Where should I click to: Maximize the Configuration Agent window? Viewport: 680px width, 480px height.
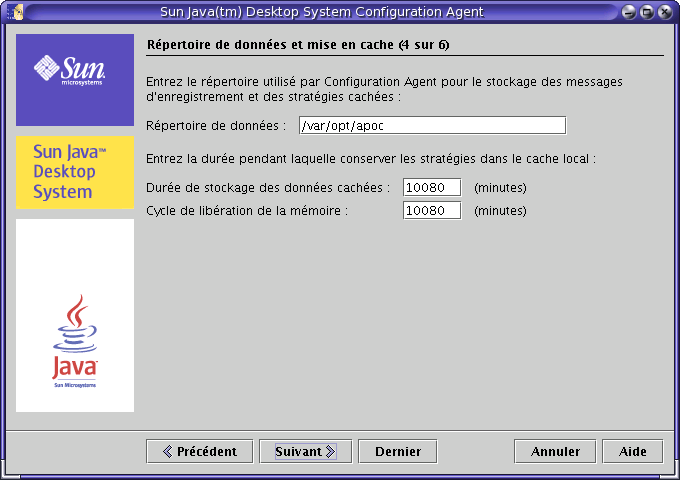[x=647, y=12]
